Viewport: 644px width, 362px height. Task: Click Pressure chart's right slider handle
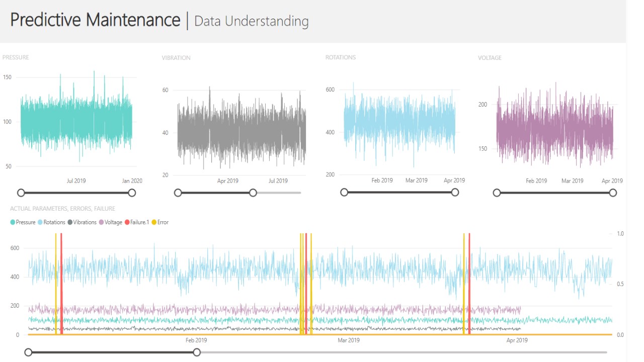(x=132, y=193)
